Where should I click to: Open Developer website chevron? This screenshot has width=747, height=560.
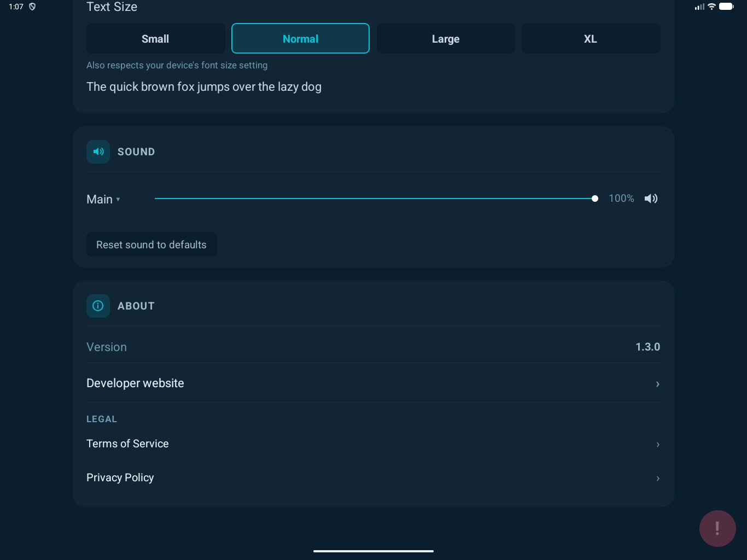(x=657, y=384)
